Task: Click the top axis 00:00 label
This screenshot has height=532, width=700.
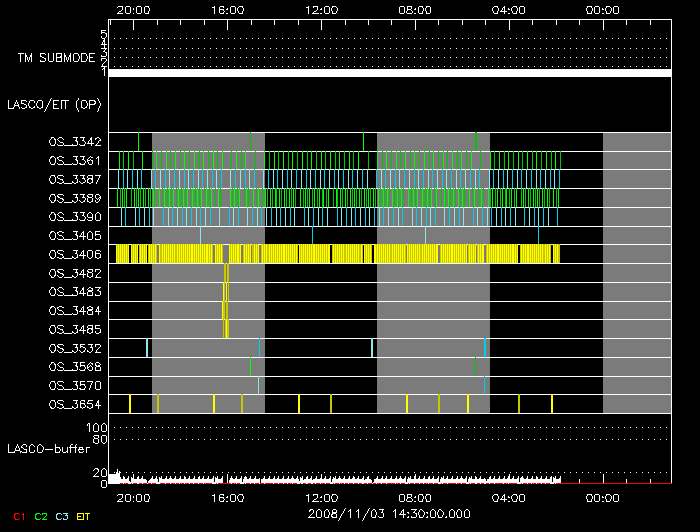Action: point(603,10)
